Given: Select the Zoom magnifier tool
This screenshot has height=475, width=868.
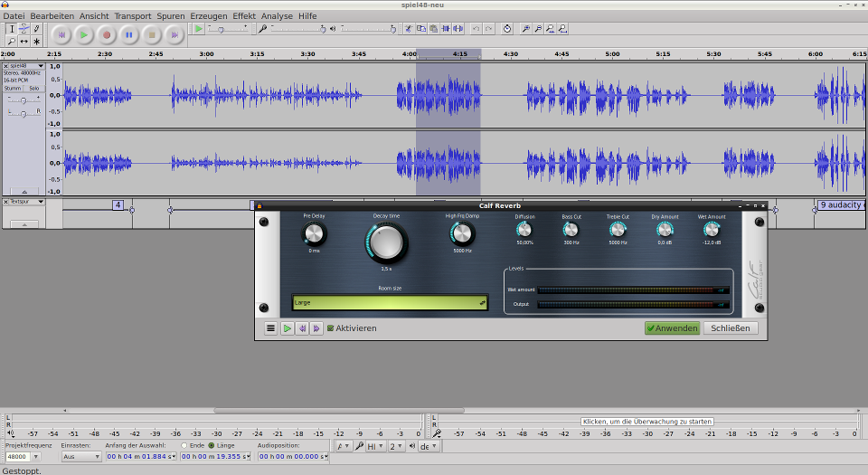Looking at the screenshot, I should coord(12,42).
